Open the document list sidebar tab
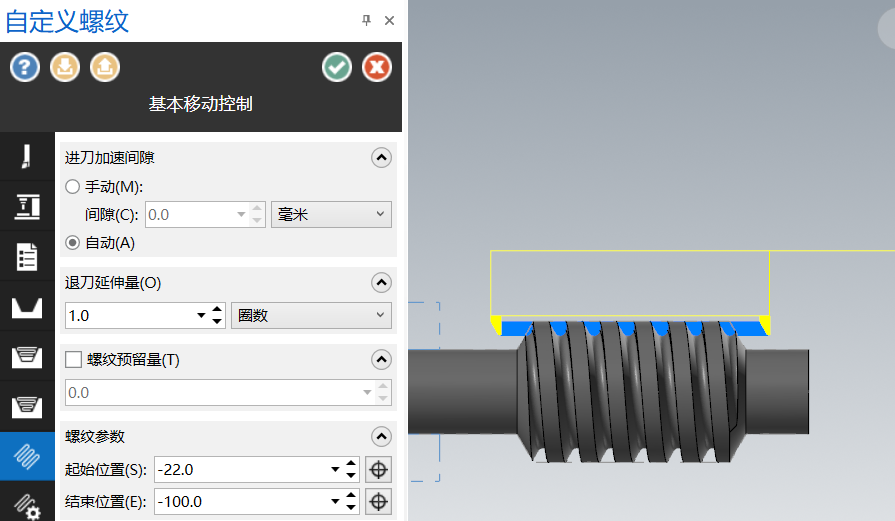 coord(27,256)
